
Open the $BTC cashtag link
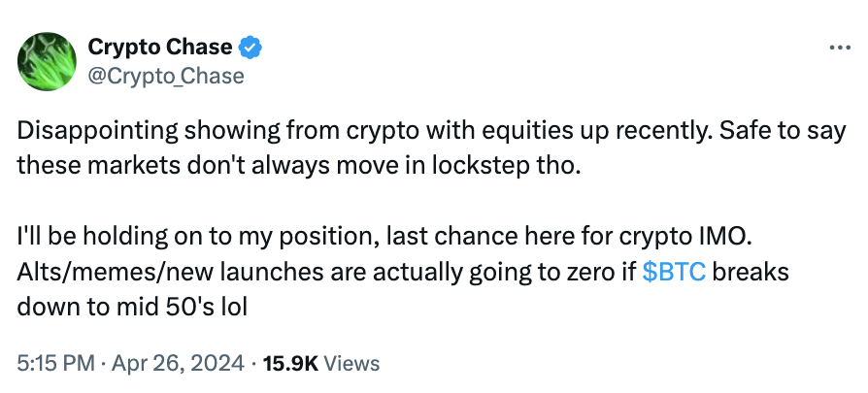676,273
